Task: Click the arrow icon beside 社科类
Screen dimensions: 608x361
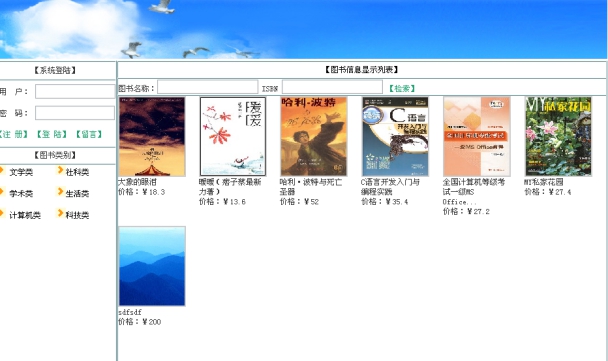Action: coord(60,170)
